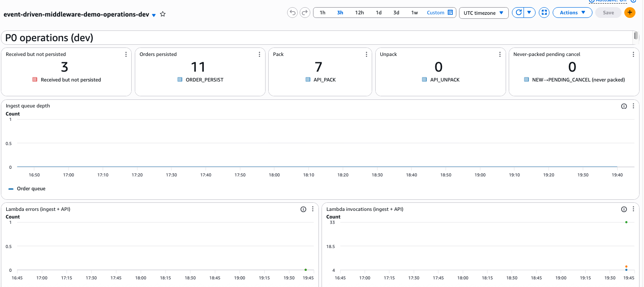Favorite the dashboard with the star icon
Image resolution: width=644 pixels, height=287 pixels.
point(163,14)
